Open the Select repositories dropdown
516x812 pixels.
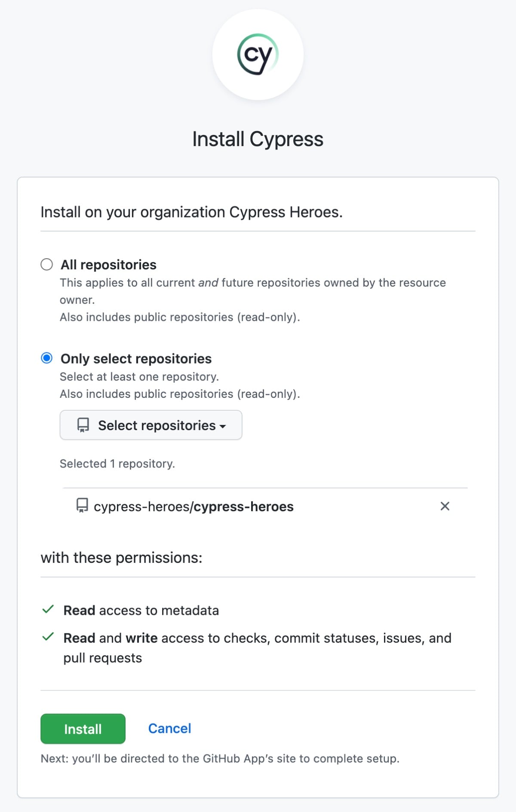click(150, 425)
